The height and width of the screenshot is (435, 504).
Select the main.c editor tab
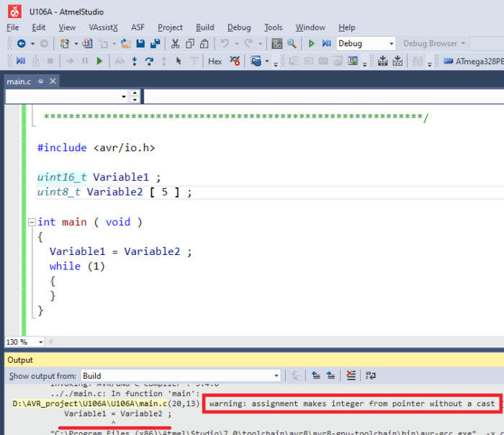click(x=19, y=81)
